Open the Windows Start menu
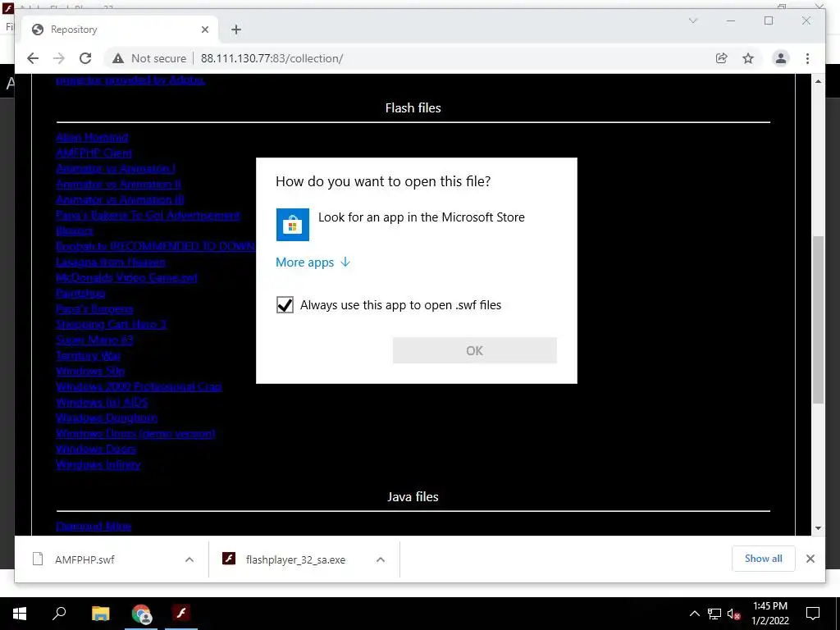Viewport: 840px width, 630px height. click(19, 614)
